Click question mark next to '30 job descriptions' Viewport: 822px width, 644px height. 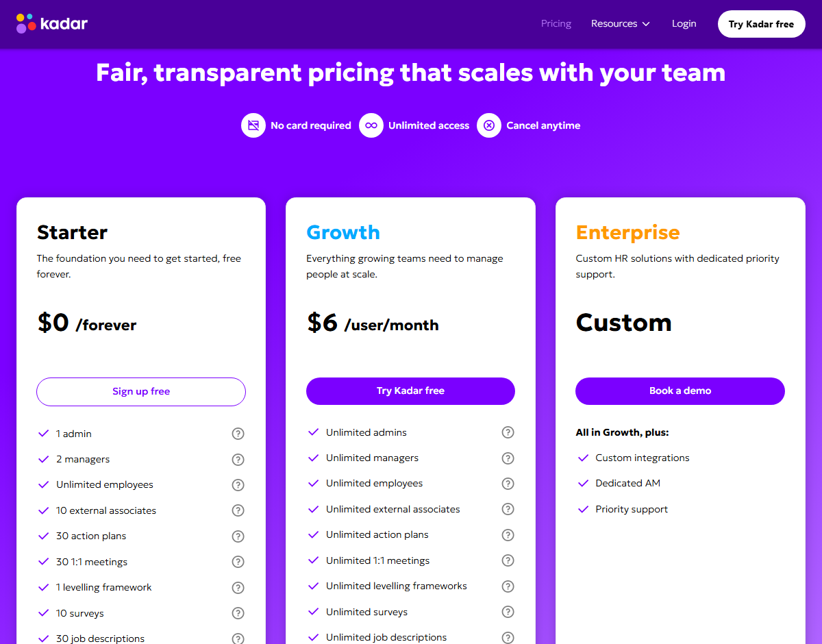[x=238, y=639]
